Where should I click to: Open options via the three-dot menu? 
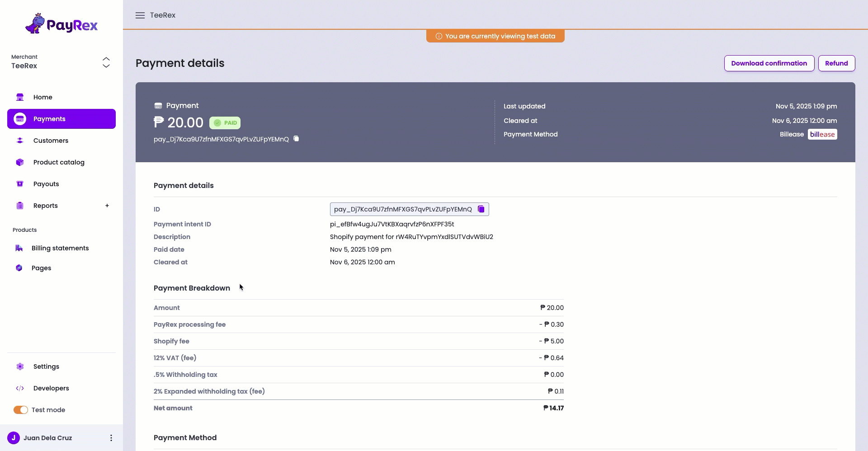111,437
